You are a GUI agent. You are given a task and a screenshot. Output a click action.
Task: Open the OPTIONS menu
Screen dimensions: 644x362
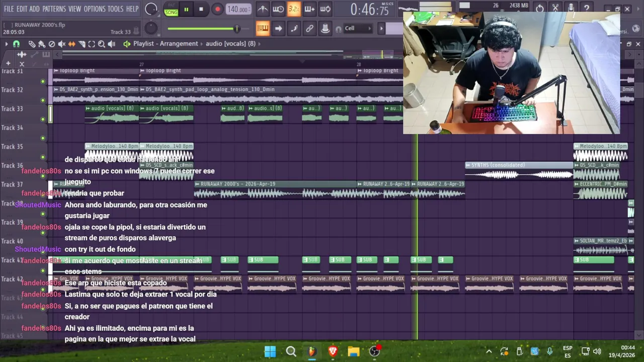[x=95, y=9]
